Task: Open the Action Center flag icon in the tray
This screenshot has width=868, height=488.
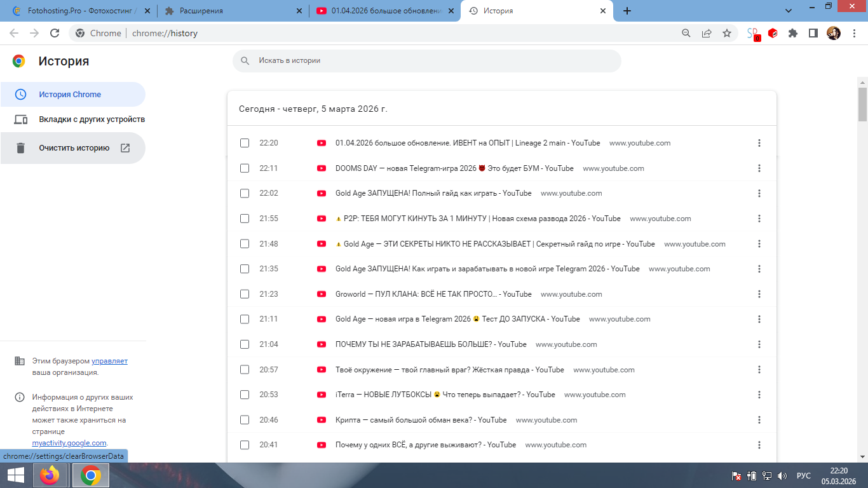Action: [x=736, y=475]
